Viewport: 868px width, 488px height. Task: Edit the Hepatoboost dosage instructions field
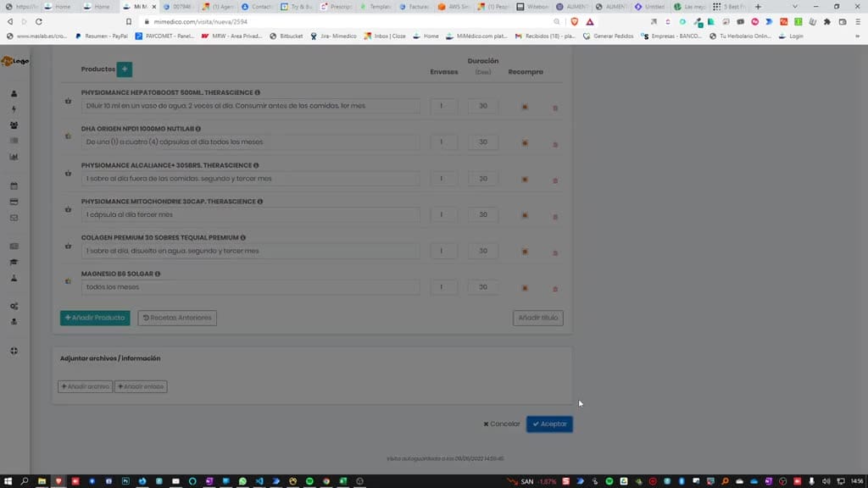(x=250, y=106)
